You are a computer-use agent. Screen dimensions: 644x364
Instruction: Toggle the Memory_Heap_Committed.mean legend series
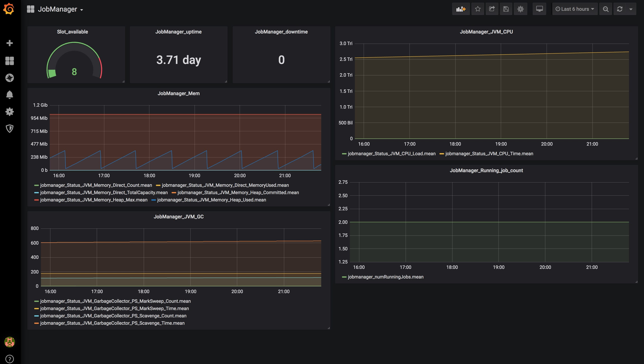238,193
